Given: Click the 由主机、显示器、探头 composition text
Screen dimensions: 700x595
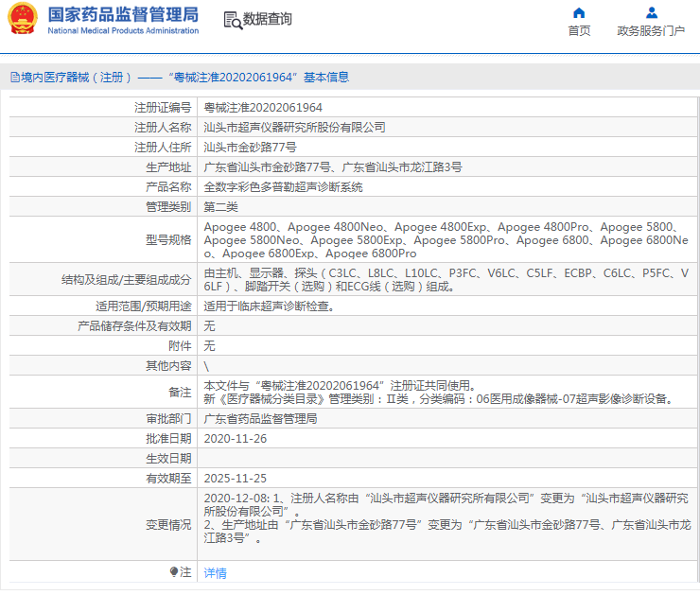Looking at the screenshot, I should [x=446, y=280].
